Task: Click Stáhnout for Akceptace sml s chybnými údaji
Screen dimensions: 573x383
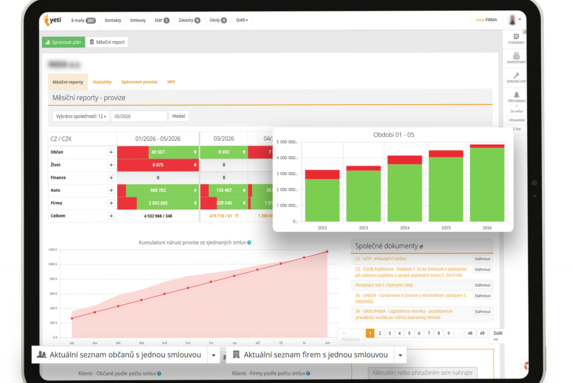Action: click(x=482, y=285)
